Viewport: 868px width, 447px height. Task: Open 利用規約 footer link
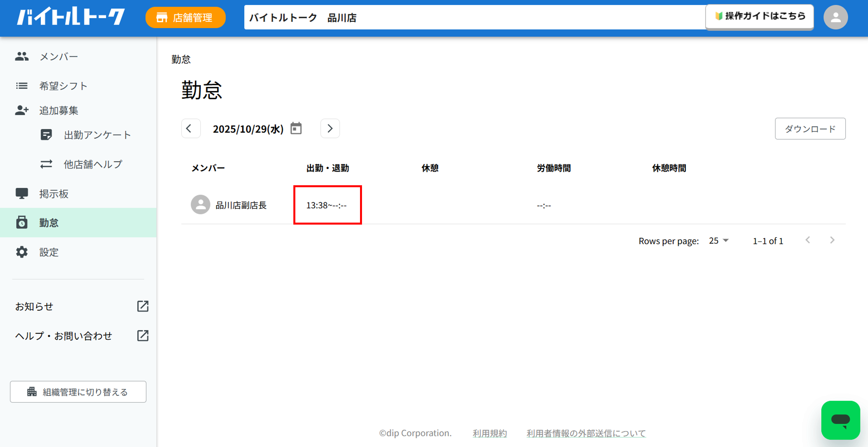[x=490, y=433]
